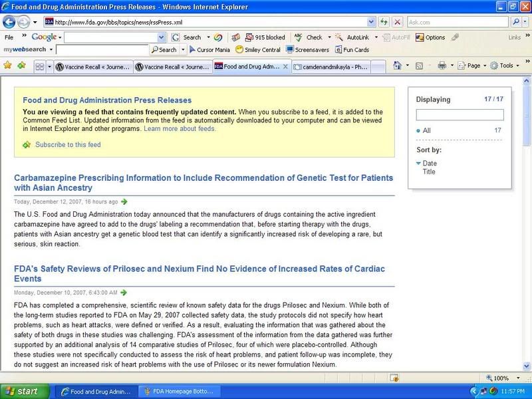The image size is (532, 399).
Task: Click green arrow beside December 10 date
Action: [x=124, y=293]
